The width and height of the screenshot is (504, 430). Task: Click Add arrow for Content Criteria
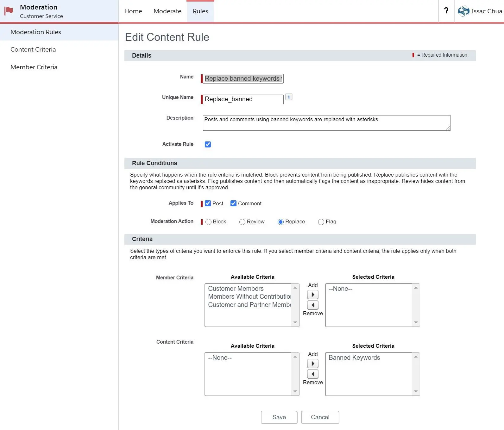pos(313,364)
